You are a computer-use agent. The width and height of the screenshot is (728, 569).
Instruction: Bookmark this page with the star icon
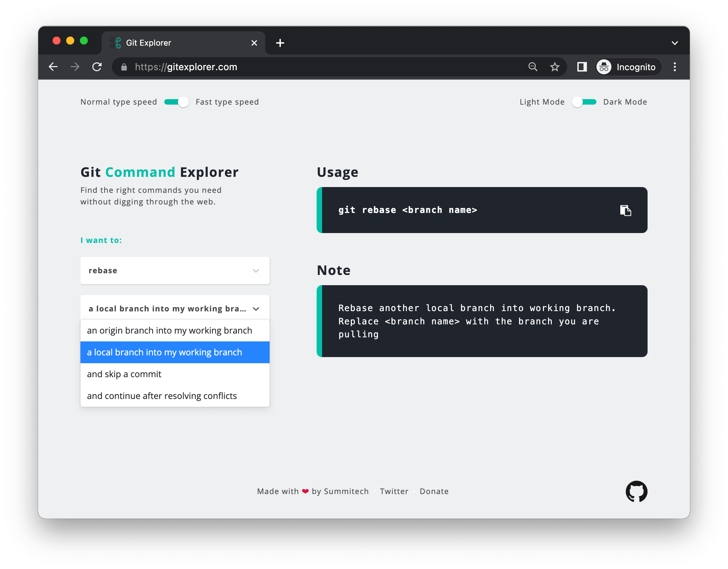555,67
